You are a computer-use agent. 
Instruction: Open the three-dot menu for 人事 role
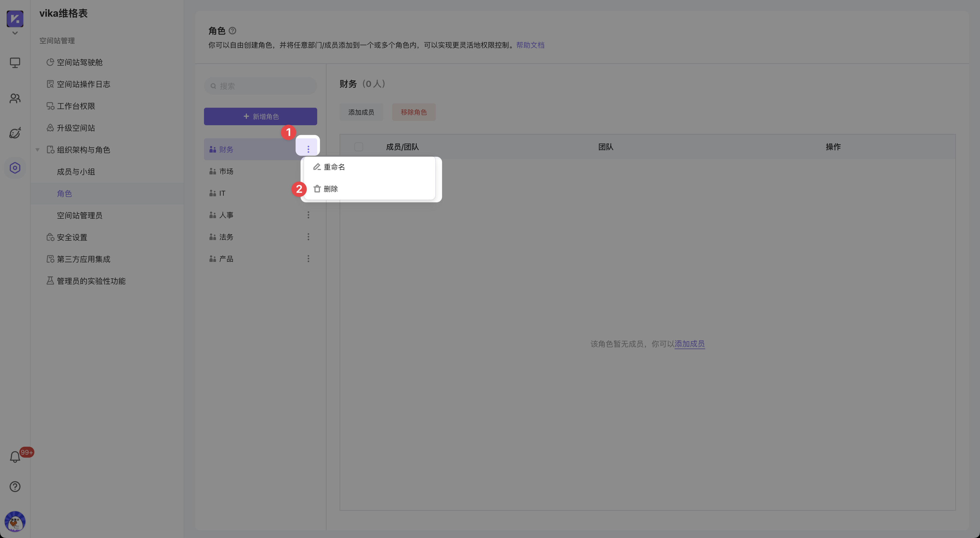[x=308, y=215]
